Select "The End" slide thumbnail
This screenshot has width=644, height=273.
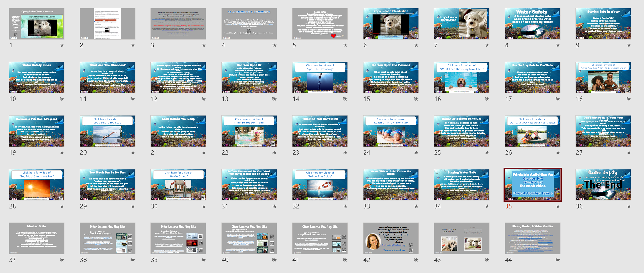[x=603, y=185]
